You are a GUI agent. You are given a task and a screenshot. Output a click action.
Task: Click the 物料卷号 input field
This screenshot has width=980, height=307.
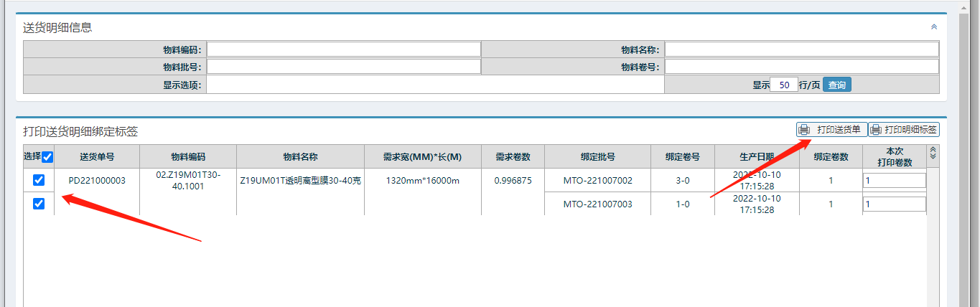click(801, 67)
